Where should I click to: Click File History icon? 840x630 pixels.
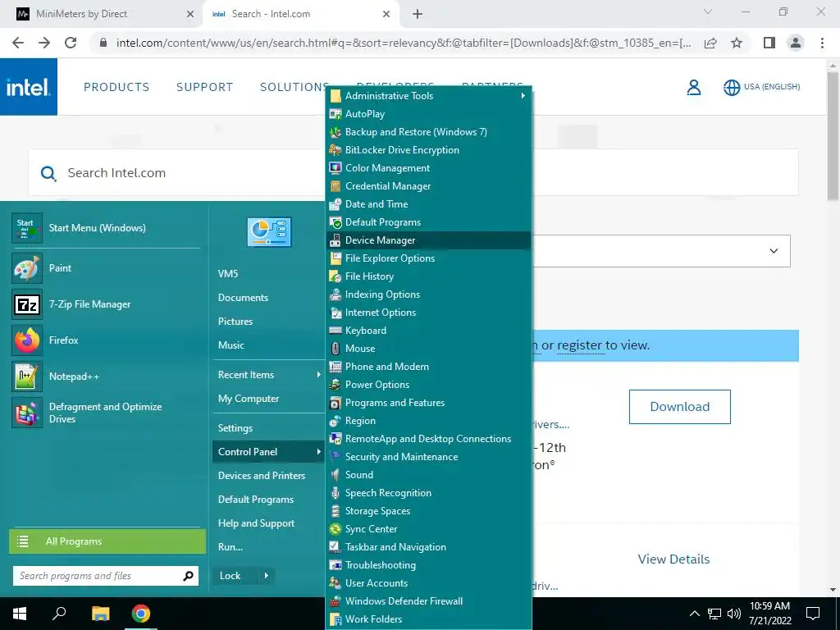tap(336, 276)
